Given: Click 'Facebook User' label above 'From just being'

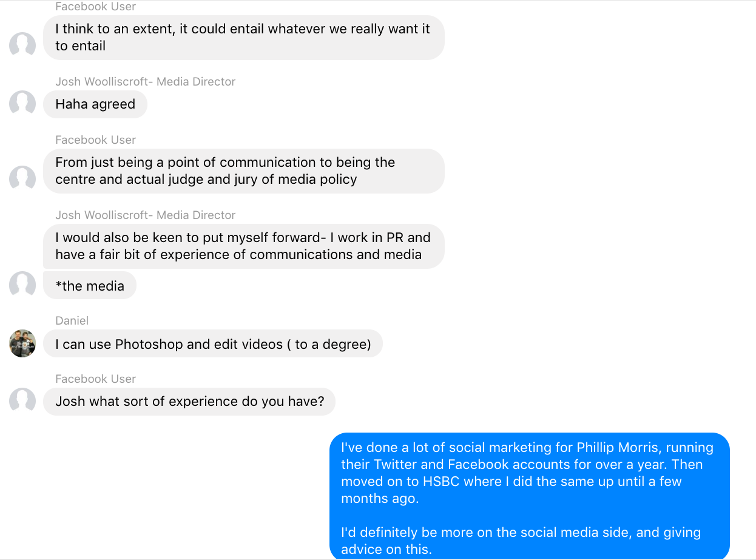Looking at the screenshot, I should click(96, 140).
